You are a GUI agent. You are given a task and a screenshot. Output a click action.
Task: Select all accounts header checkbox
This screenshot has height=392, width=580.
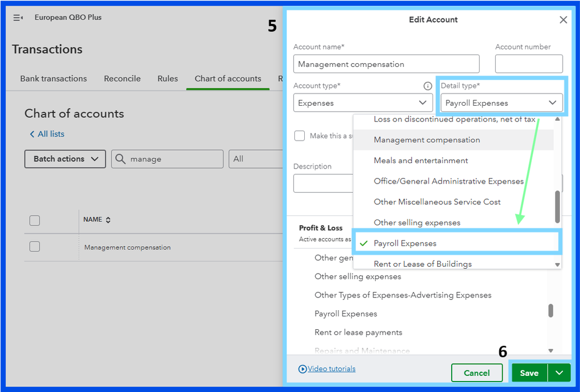click(35, 221)
